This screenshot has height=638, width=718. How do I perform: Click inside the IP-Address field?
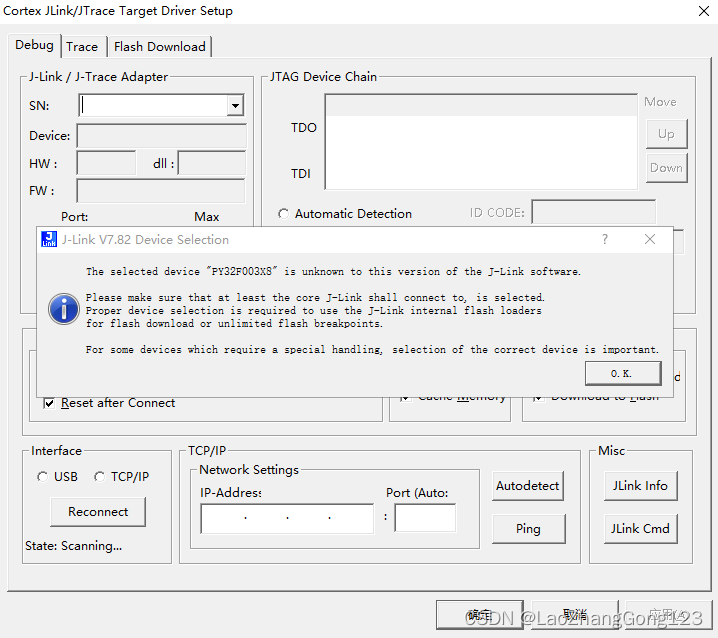[287, 518]
